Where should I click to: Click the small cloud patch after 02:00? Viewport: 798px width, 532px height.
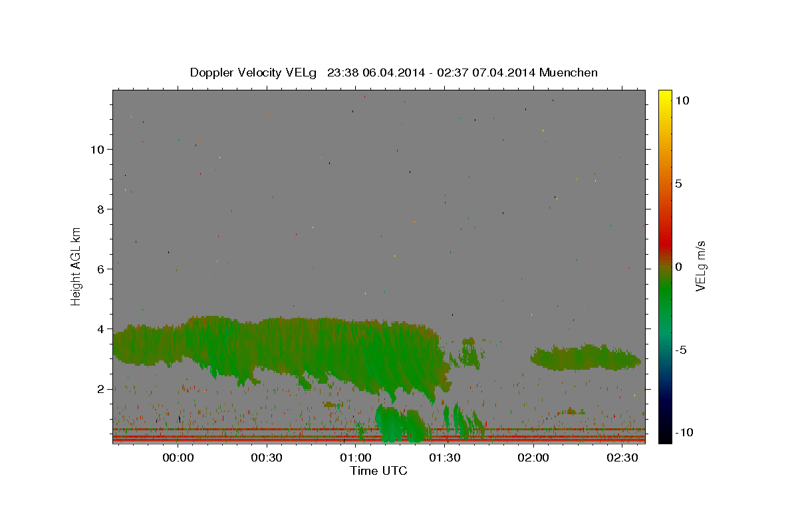585,358
